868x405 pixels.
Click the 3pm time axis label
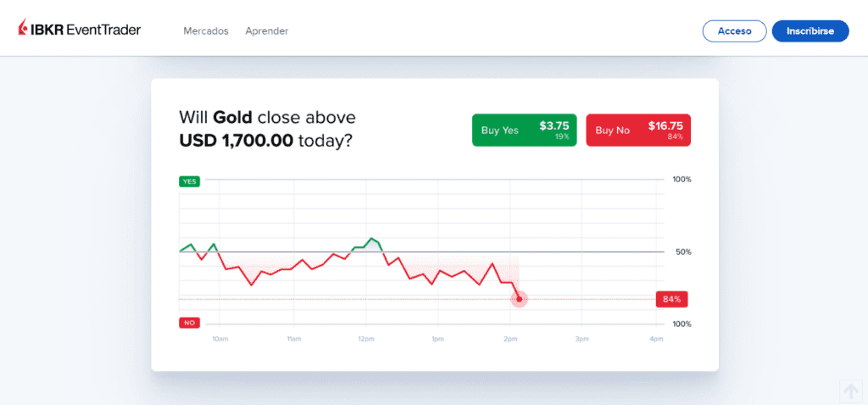(582, 339)
